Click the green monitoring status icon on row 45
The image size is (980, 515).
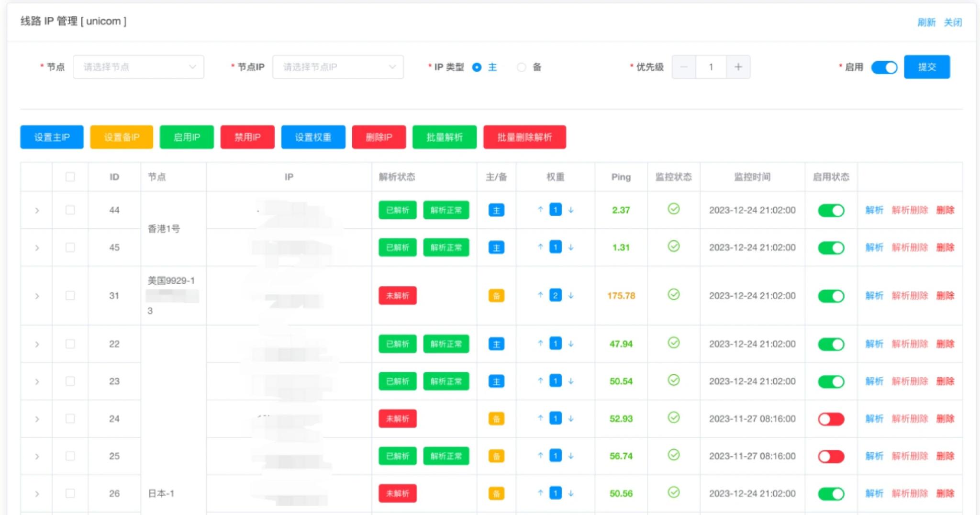point(673,247)
